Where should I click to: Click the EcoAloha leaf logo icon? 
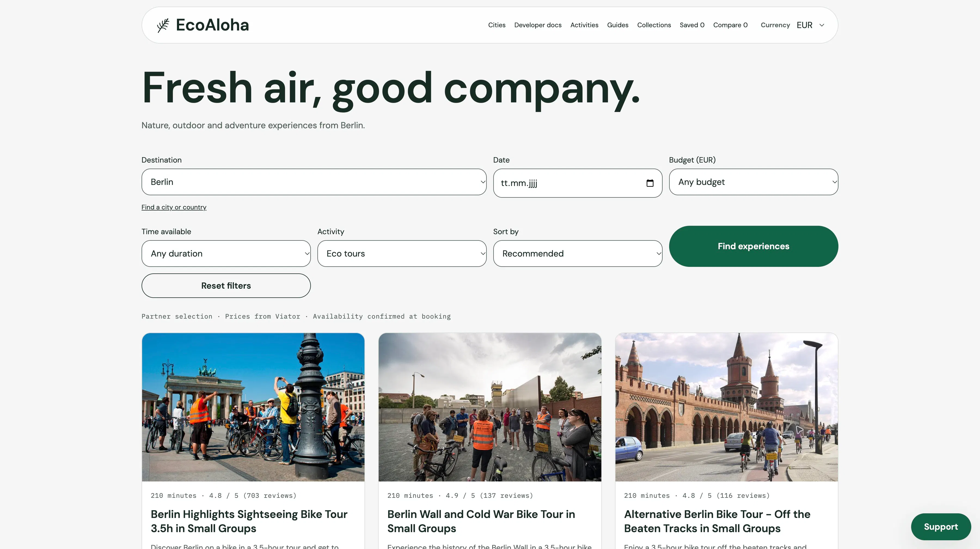coord(163,25)
